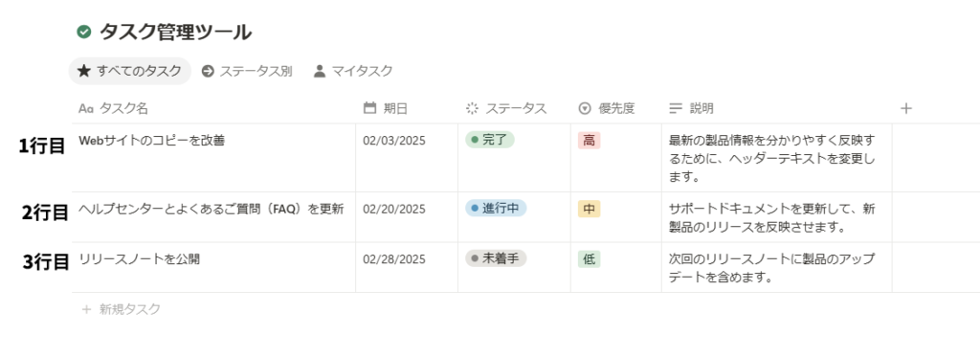Click the lines icon in 説明 header

(x=676, y=109)
